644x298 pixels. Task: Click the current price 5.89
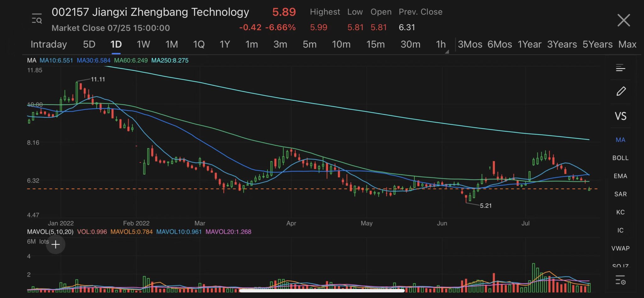(x=284, y=12)
